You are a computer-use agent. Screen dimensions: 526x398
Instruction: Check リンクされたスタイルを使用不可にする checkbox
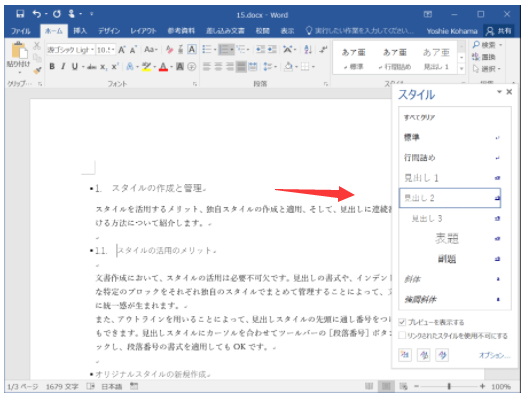[x=402, y=336]
